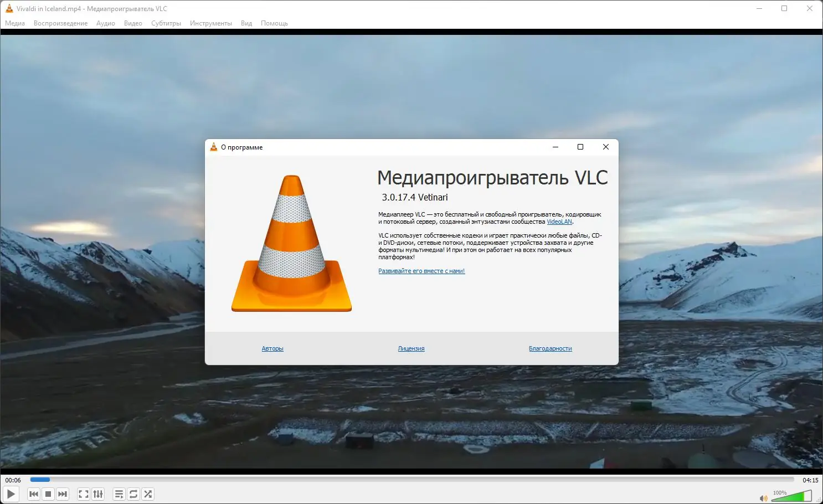823x504 pixels.
Task: Open the Вид menu
Action: pos(246,23)
